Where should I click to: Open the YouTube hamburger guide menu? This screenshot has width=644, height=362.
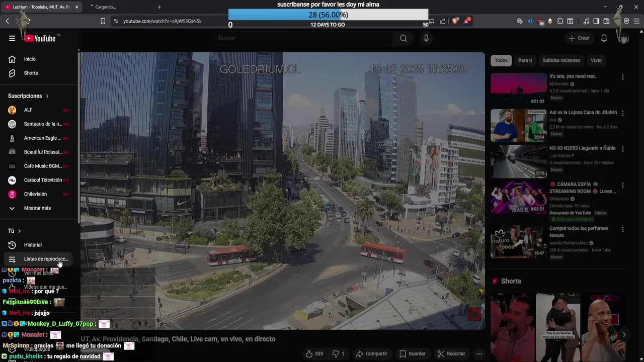pos(12,38)
